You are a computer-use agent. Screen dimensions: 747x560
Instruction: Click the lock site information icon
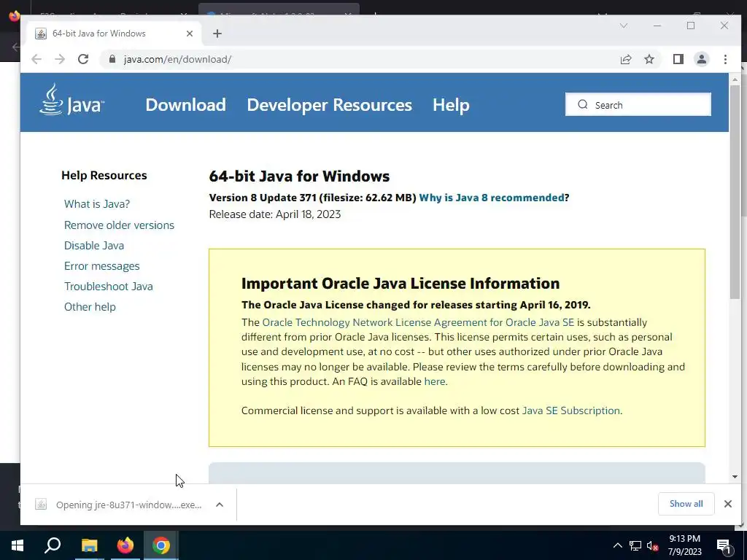(112, 59)
